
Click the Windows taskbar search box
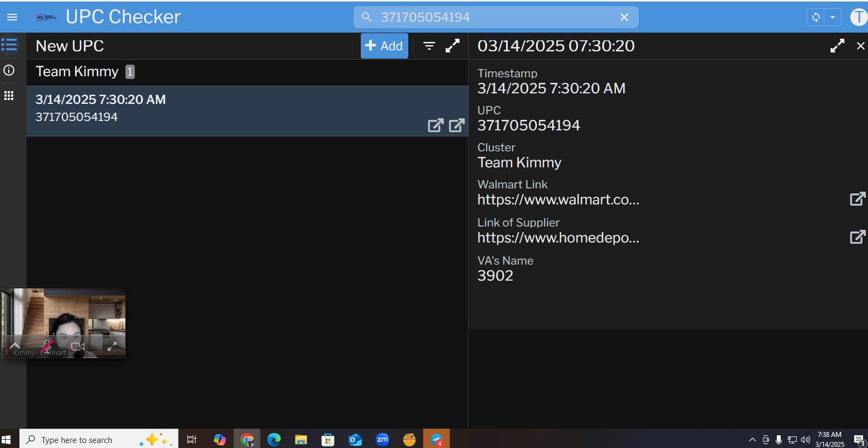pos(99,440)
